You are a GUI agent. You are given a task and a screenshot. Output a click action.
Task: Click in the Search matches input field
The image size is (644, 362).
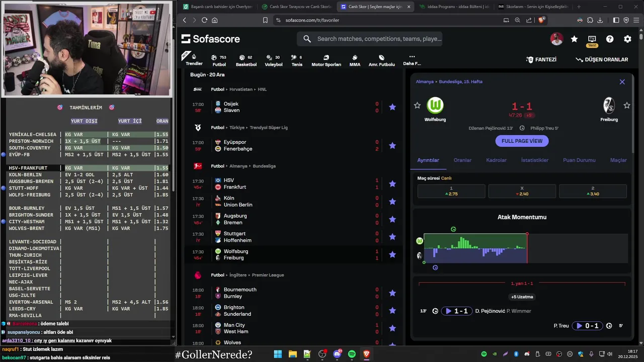(379, 39)
